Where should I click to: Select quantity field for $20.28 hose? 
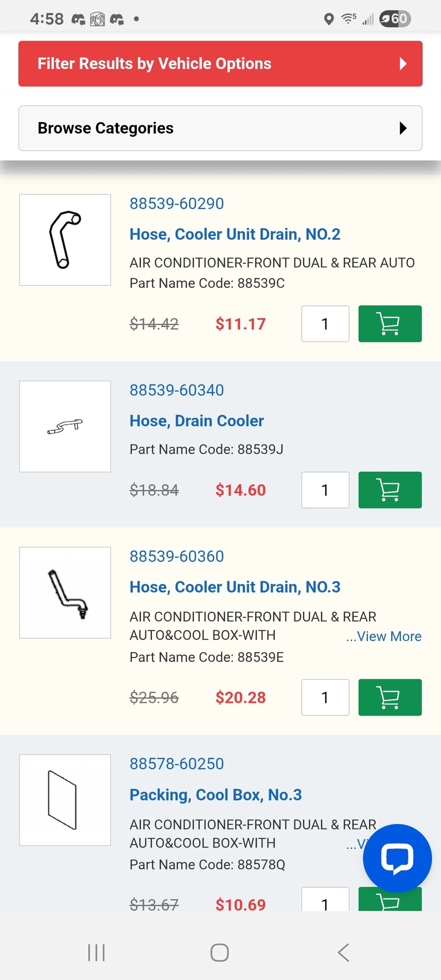325,698
